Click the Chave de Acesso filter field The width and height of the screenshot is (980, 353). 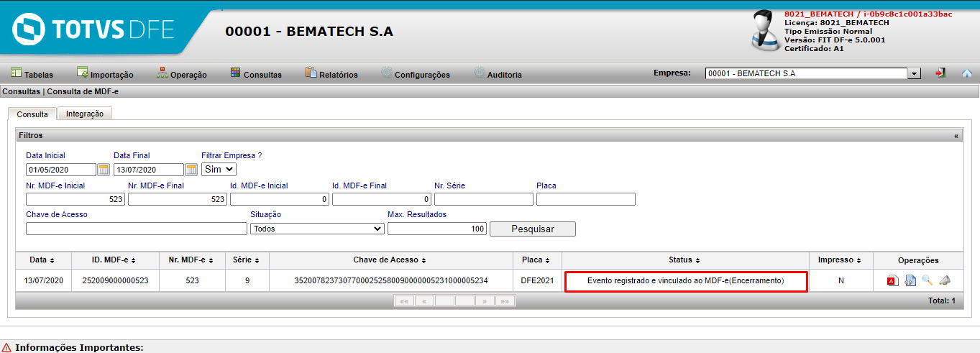(137, 229)
